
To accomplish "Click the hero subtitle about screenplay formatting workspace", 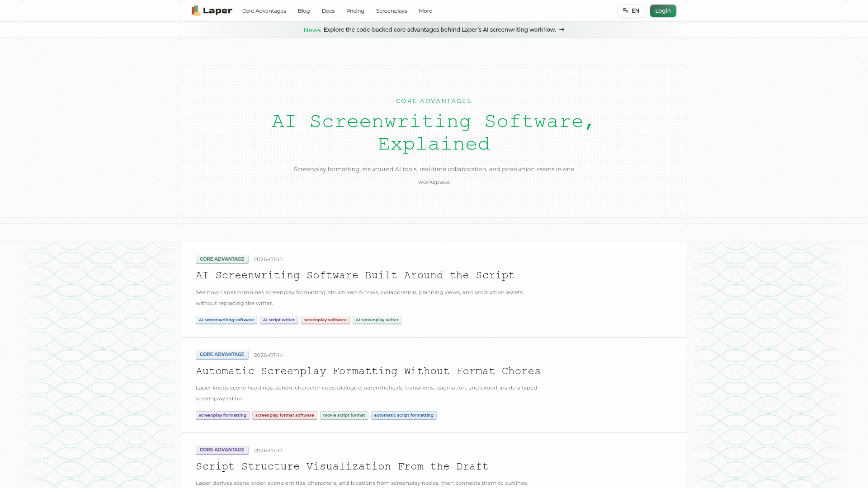I will tap(434, 175).
